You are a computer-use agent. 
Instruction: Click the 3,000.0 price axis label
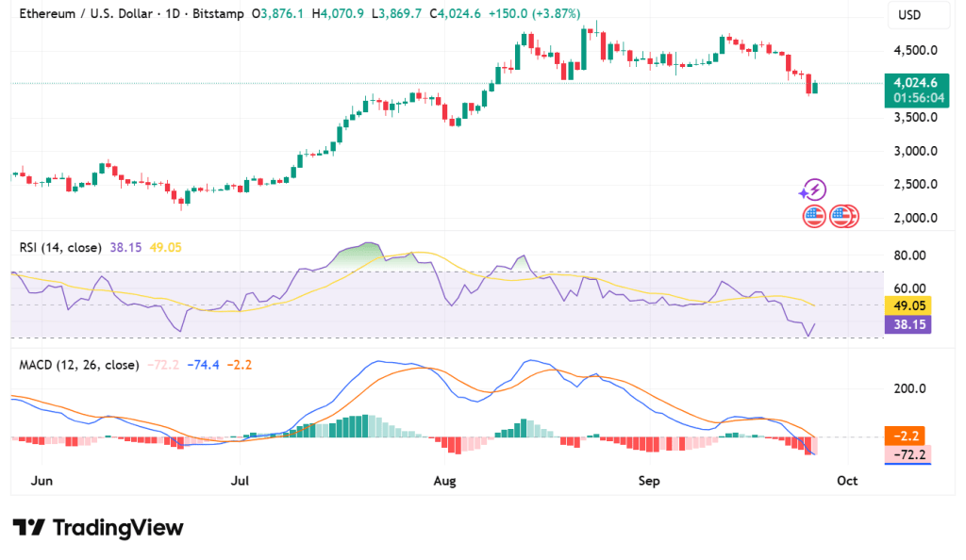point(915,152)
